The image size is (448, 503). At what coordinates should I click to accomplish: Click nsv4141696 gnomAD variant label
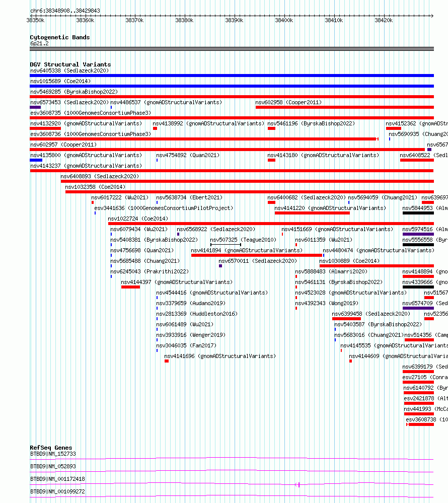tap(220, 356)
